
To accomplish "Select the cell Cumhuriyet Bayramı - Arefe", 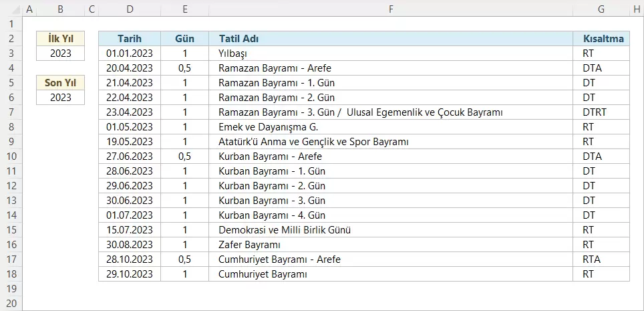I will 390,260.
